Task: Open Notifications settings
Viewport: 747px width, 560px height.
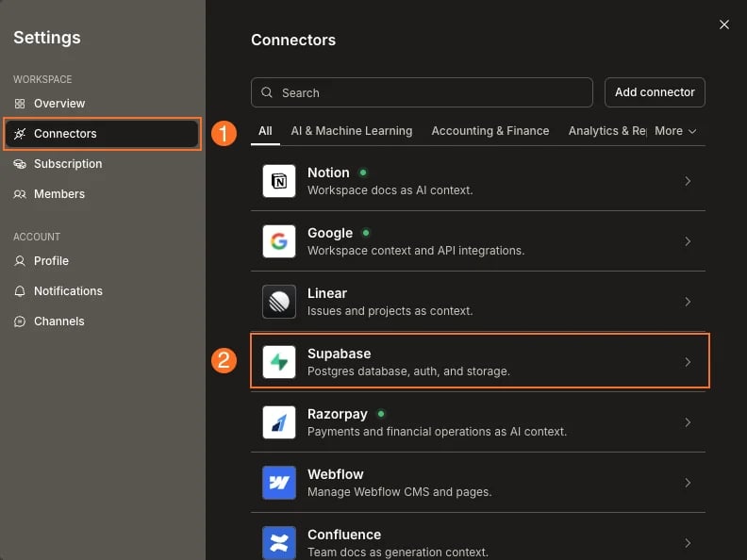Action: tap(101, 291)
